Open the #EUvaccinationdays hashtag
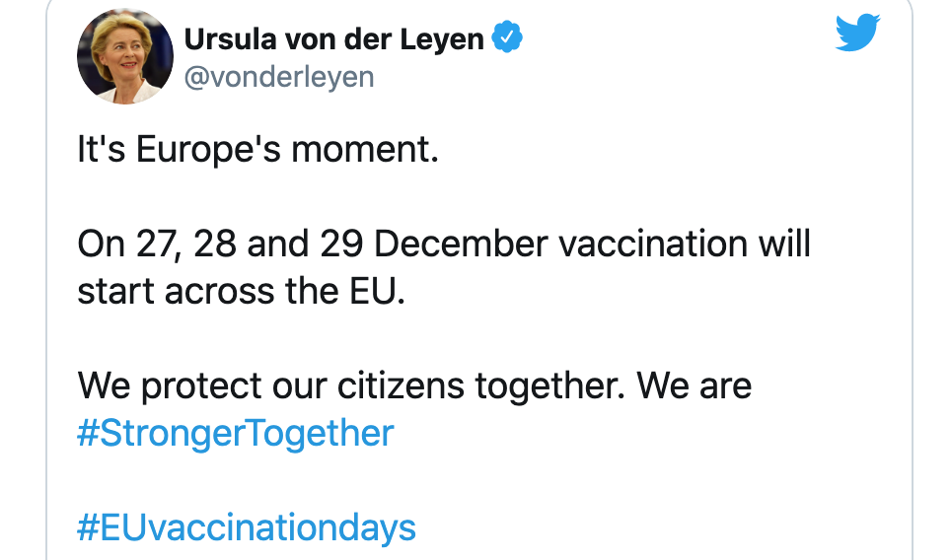The height and width of the screenshot is (560, 951). pyautogui.click(x=247, y=527)
